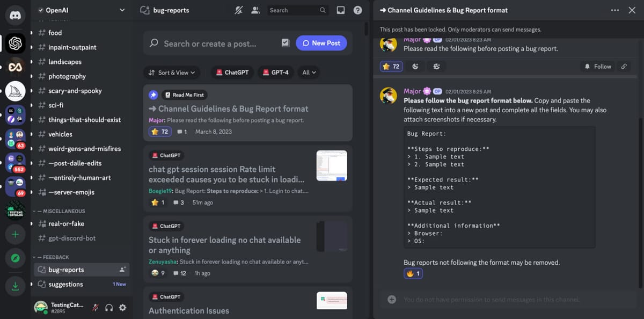The height and width of the screenshot is (319, 644).
Task: Expand the OpenAI server dropdown menu
Action: (x=121, y=10)
